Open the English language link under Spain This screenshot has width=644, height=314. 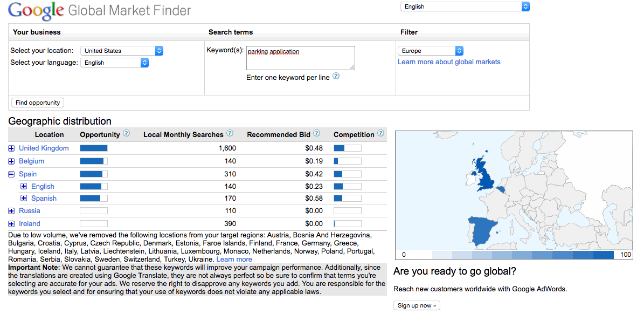43,187
